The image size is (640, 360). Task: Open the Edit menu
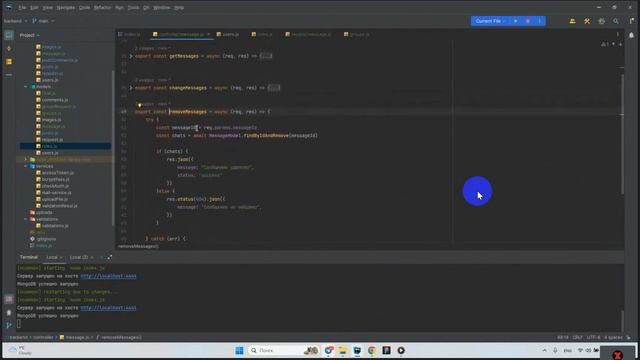[x=34, y=7]
